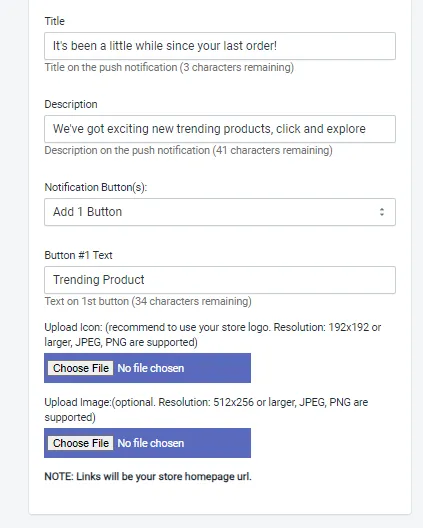The width and height of the screenshot is (423, 528).
Task: Click the up-down arrow icon of Add 1 Button
Action: (x=382, y=212)
